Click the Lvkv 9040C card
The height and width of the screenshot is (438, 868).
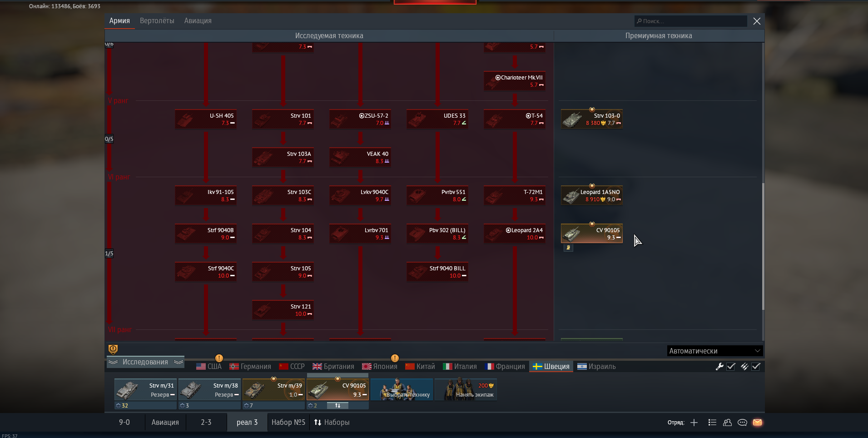pyautogui.click(x=360, y=195)
